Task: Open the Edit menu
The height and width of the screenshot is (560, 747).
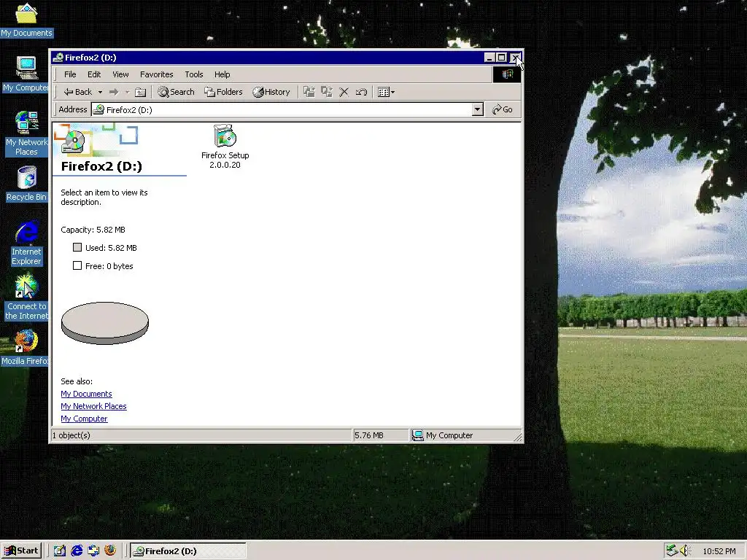Action: [x=94, y=74]
